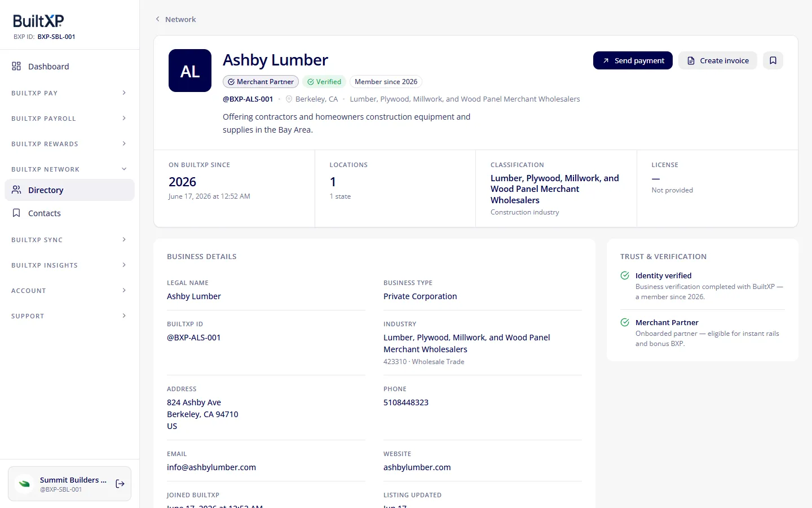The width and height of the screenshot is (812, 508).
Task: Click the Identity verified check icon
Action: click(x=625, y=275)
